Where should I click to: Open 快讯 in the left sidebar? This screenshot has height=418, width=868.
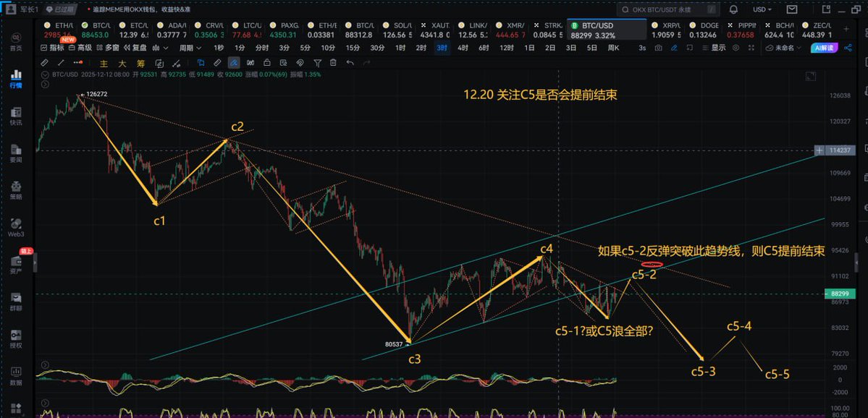pyautogui.click(x=15, y=116)
